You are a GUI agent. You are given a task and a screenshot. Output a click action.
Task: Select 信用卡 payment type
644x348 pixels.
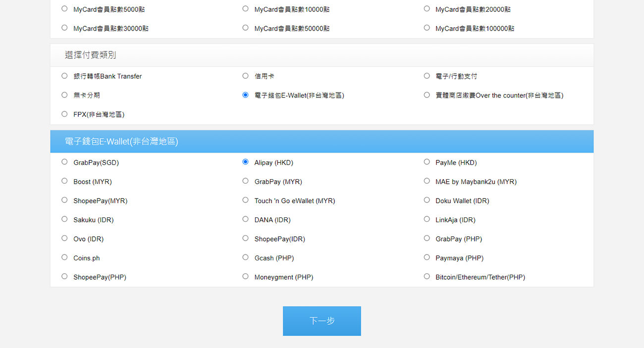pyautogui.click(x=245, y=76)
